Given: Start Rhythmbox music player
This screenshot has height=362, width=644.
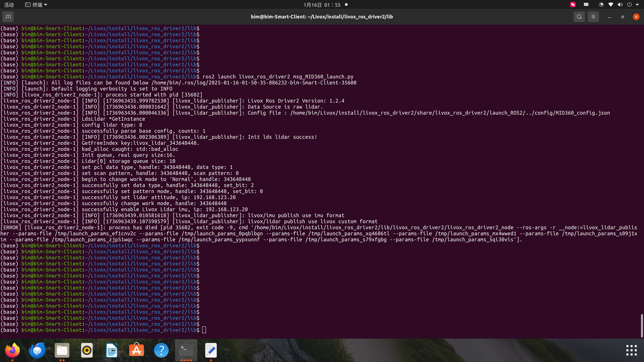Looking at the screenshot, I should click(87, 350).
